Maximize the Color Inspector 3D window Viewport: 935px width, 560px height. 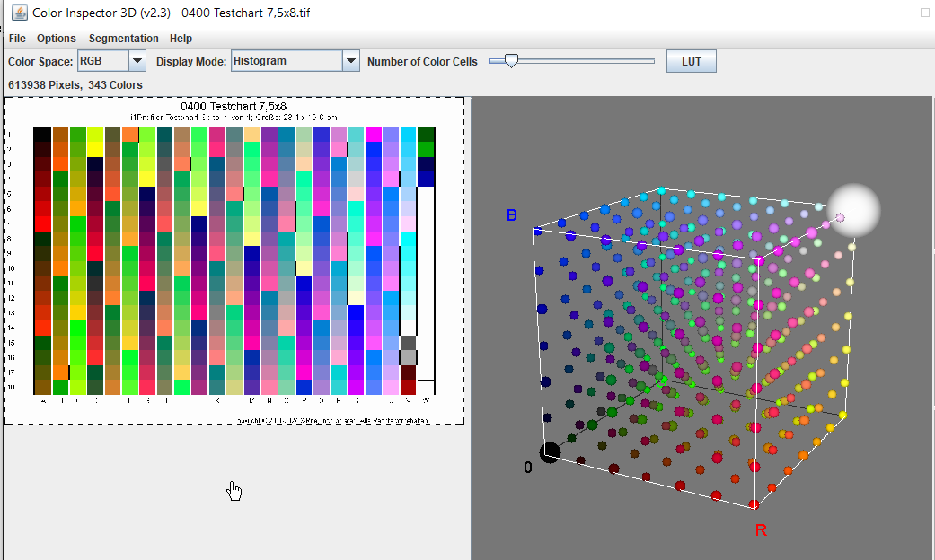pyautogui.click(x=925, y=13)
